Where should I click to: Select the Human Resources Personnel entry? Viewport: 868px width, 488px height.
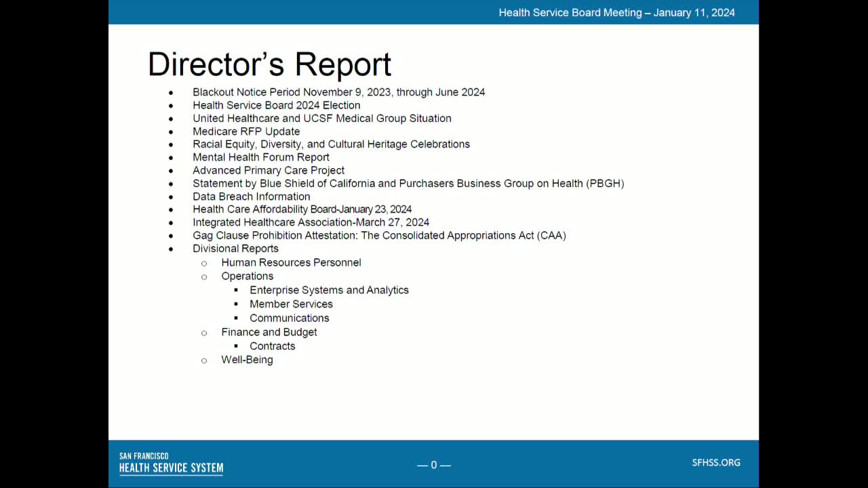(x=291, y=263)
